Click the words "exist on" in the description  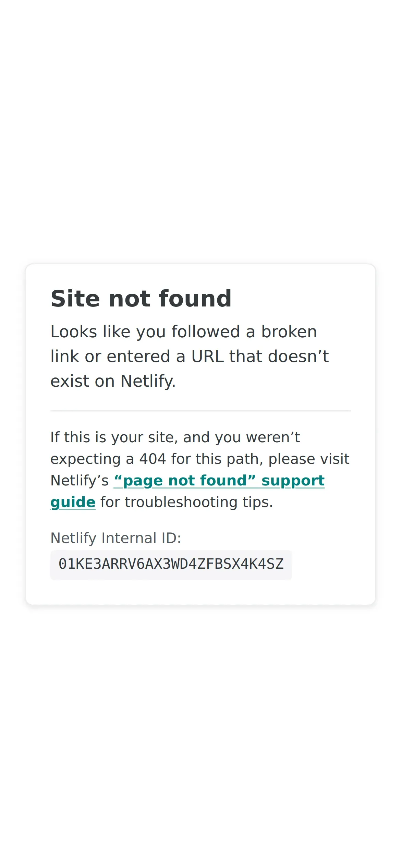point(83,381)
